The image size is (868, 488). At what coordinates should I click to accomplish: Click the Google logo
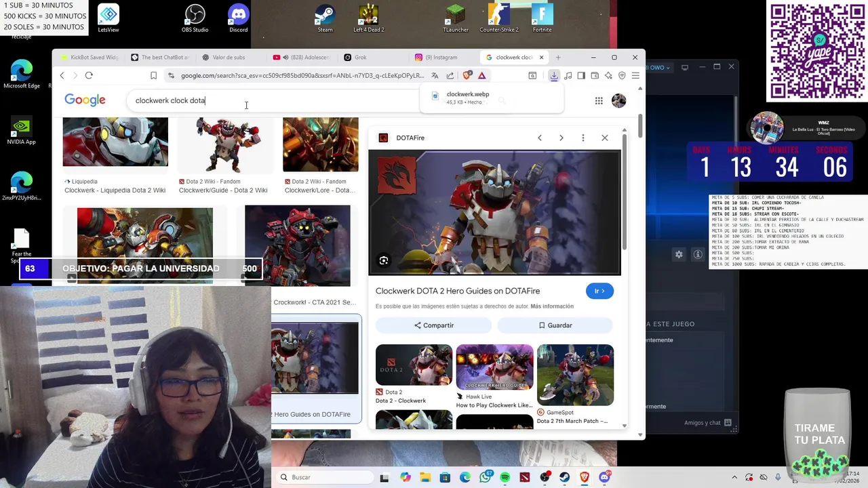point(85,100)
